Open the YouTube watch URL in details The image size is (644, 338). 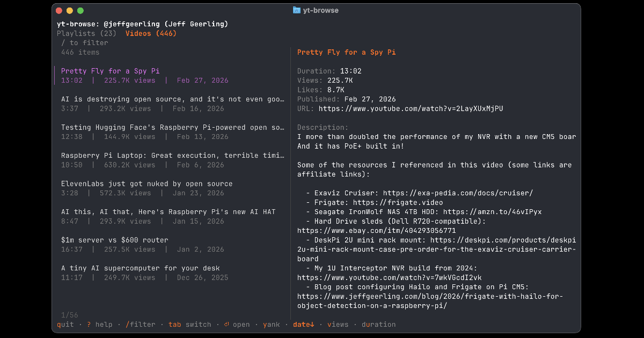[x=411, y=108]
